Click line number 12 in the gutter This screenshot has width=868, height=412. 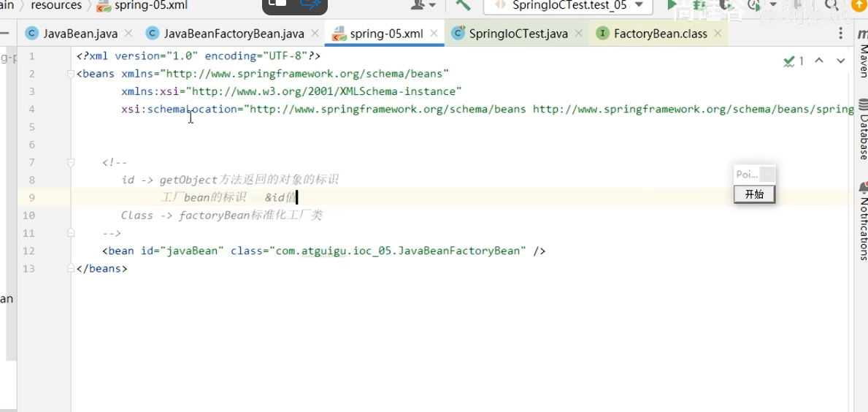coord(28,251)
